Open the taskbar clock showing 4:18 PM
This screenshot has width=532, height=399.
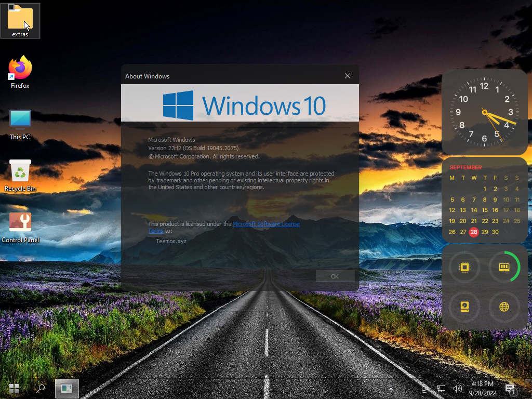483,389
